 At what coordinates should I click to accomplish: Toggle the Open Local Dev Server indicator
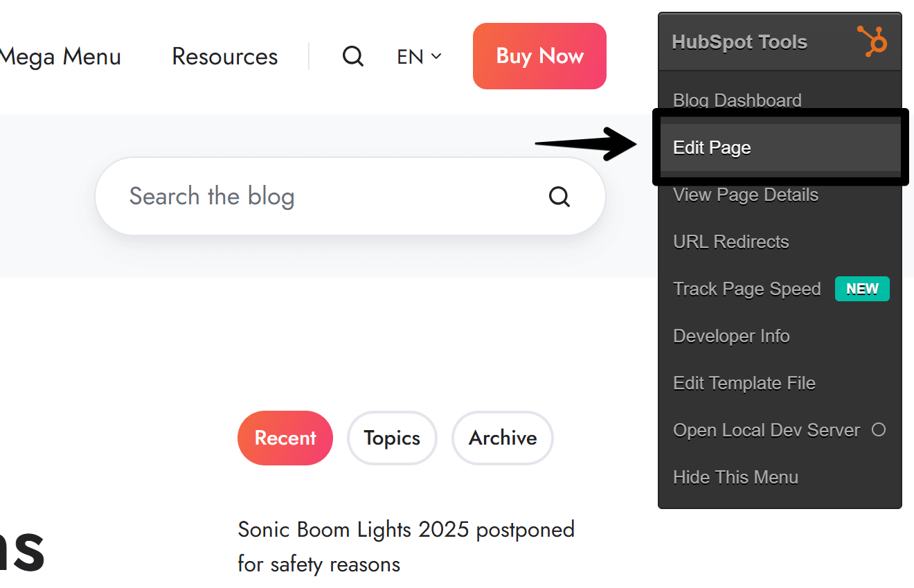pyautogui.click(x=878, y=430)
